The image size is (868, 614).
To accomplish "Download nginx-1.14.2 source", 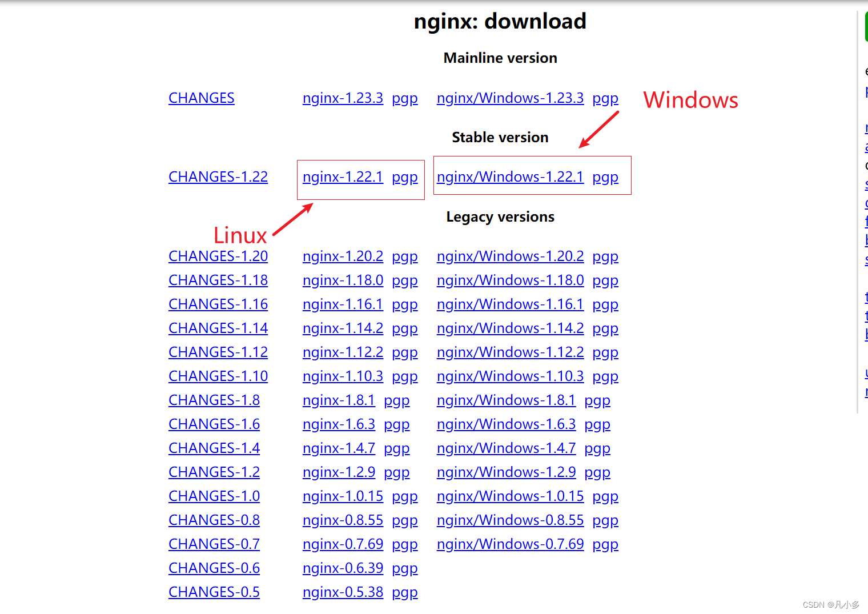I will (343, 328).
